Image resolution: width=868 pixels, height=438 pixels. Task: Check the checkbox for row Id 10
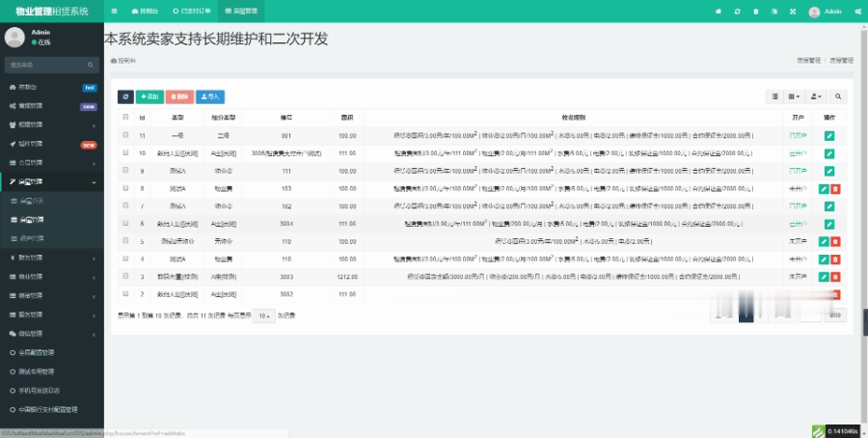[125, 152]
